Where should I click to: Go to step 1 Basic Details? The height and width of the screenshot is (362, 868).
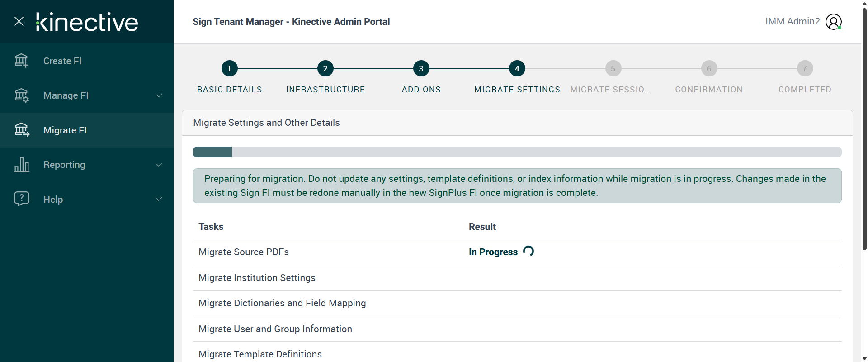click(229, 69)
